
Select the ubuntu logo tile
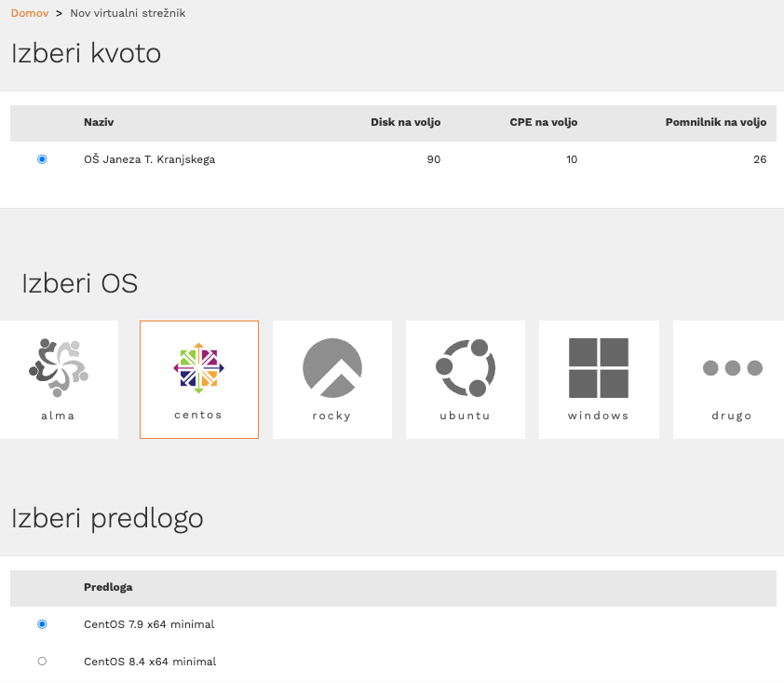(466, 368)
